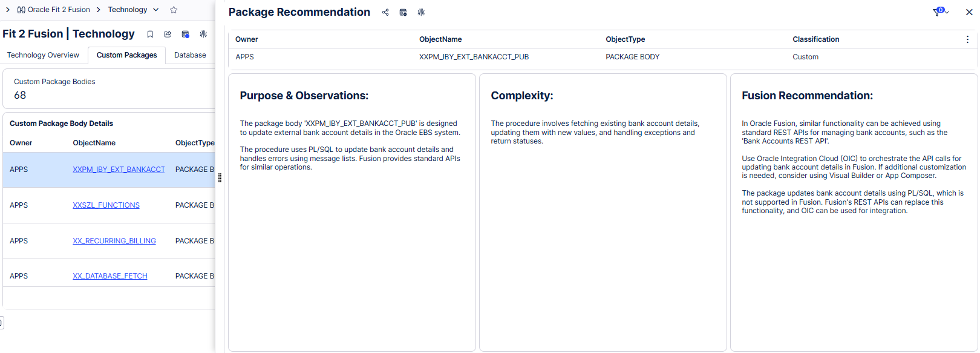Click the export icon next to page title
Viewport: 980px width, 353px height.
(x=168, y=35)
